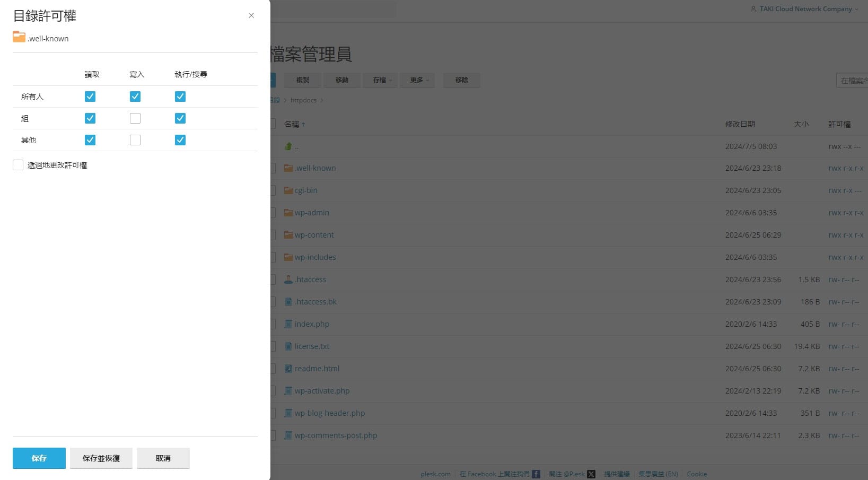
Task: Open the plesk.com link in the footer
Action: pyautogui.click(x=435, y=474)
